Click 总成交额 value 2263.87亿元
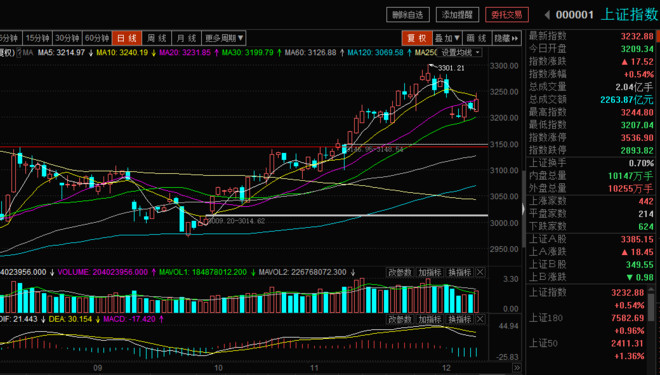 (627, 100)
